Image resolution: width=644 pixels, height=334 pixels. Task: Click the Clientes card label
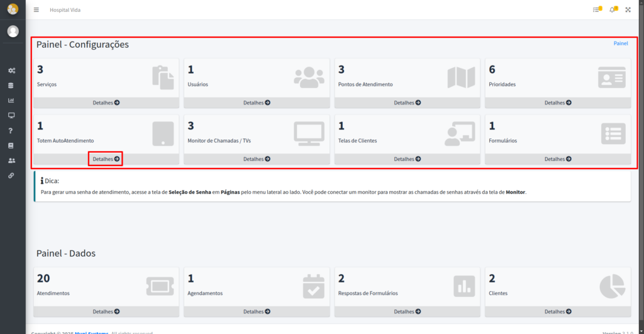click(498, 293)
